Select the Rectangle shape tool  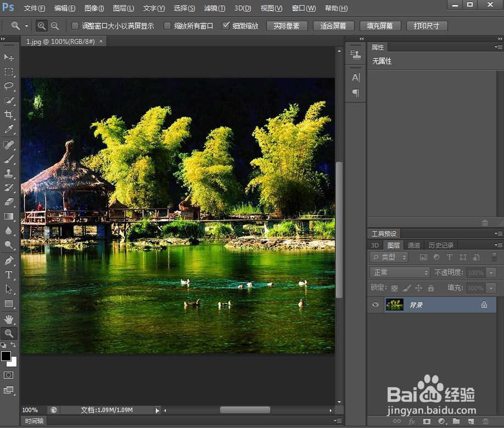point(9,303)
